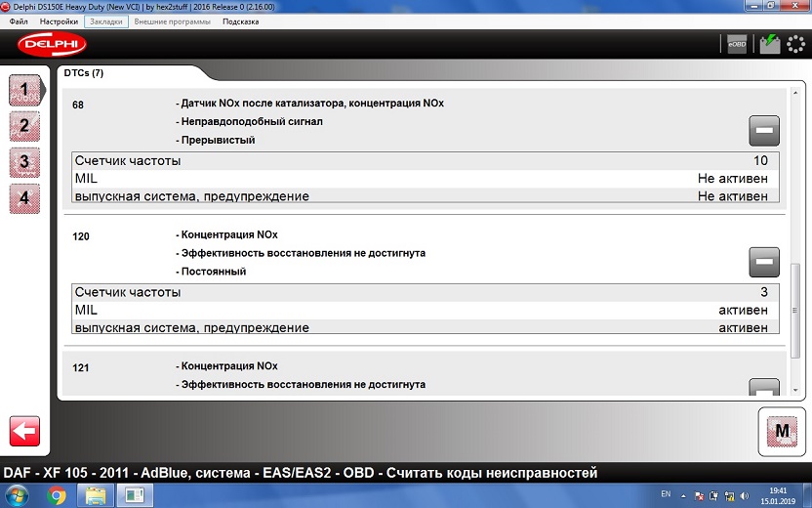Image resolution: width=812 pixels, height=508 pixels.
Task: Switch to Delphi app taskbar button
Action: pos(135,495)
